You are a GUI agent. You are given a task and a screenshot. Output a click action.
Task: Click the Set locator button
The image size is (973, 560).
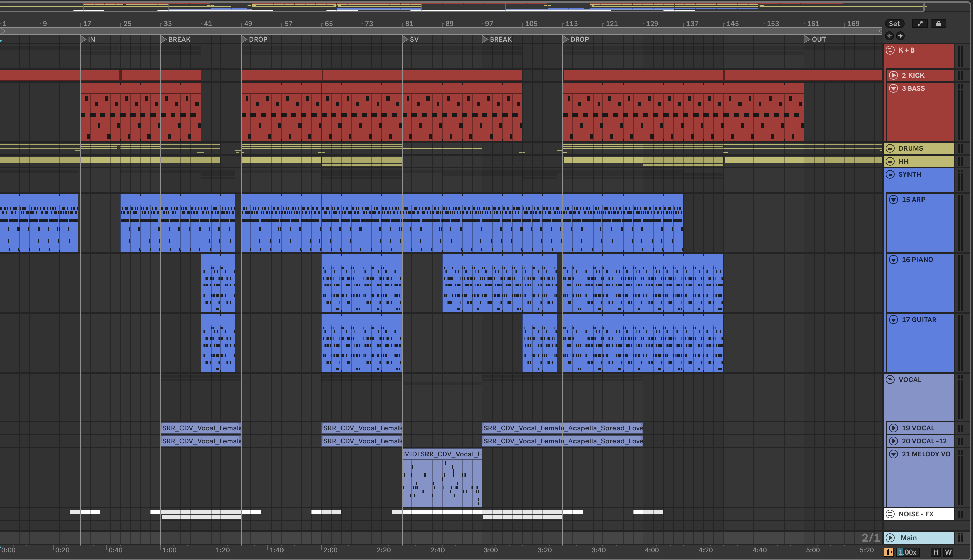pos(894,24)
